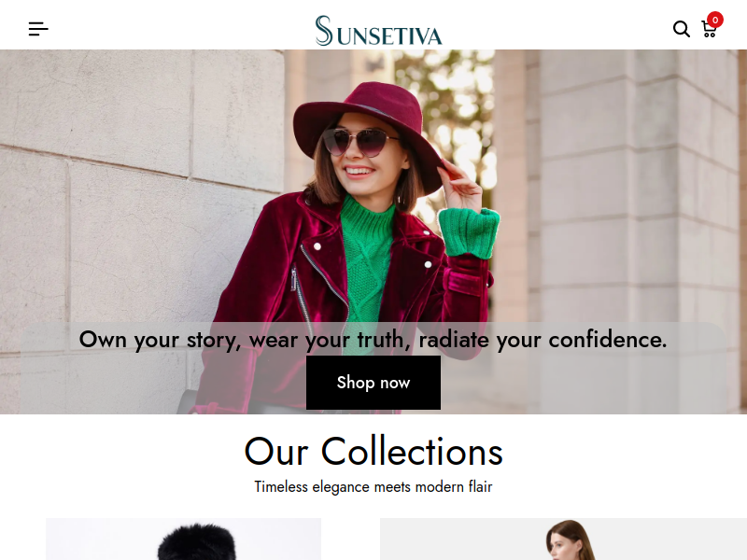
Task: Click 'Timeless elegance meets modern flair' subtitle
Action: tap(373, 486)
